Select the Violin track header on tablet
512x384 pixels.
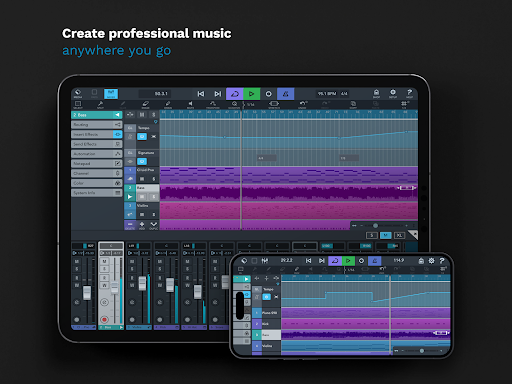click(x=148, y=206)
